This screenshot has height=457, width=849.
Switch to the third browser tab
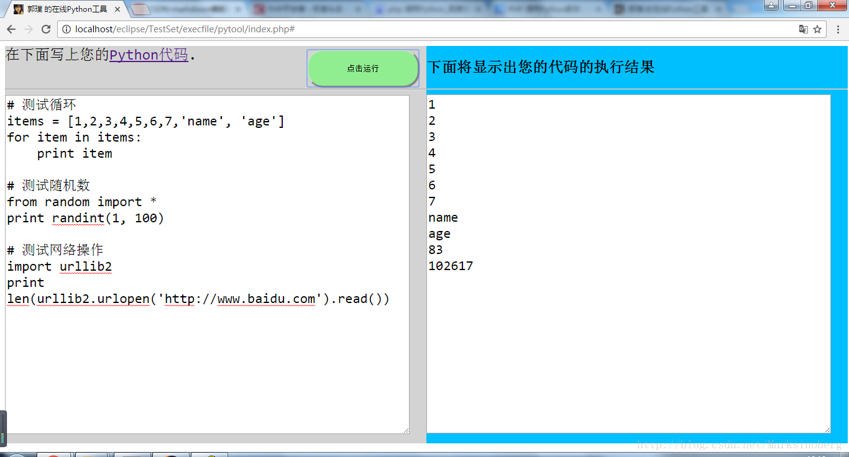(305, 9)
